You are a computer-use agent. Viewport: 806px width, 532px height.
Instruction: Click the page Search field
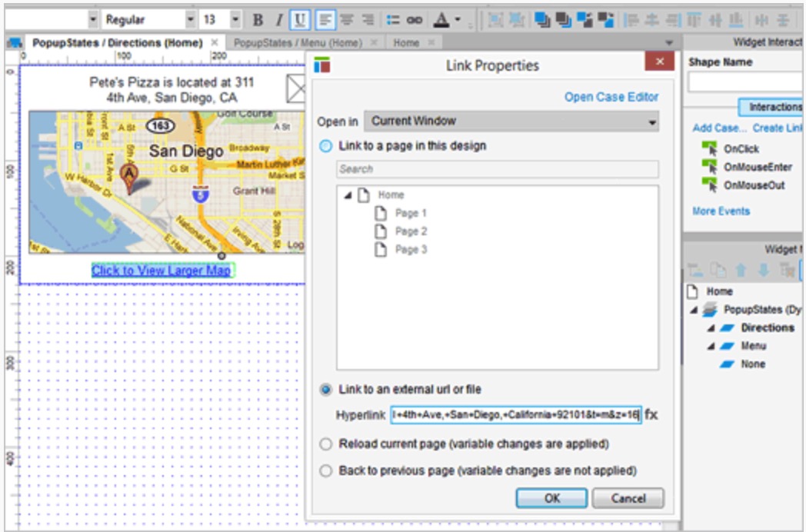498,169
